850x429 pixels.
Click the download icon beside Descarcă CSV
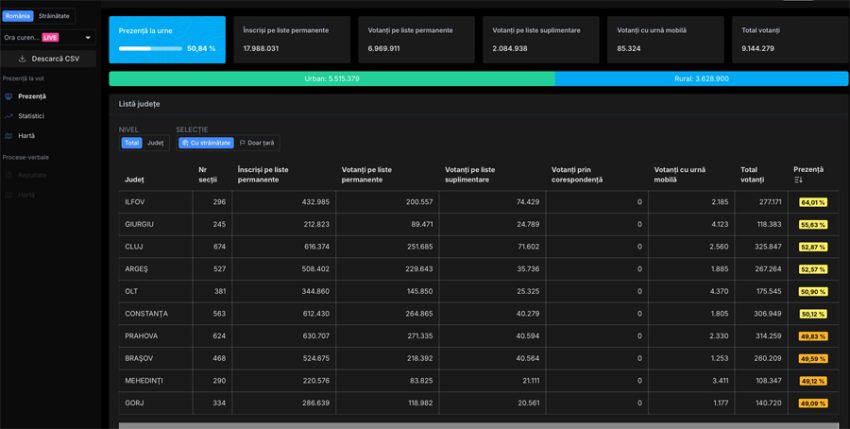click(22, 59)
